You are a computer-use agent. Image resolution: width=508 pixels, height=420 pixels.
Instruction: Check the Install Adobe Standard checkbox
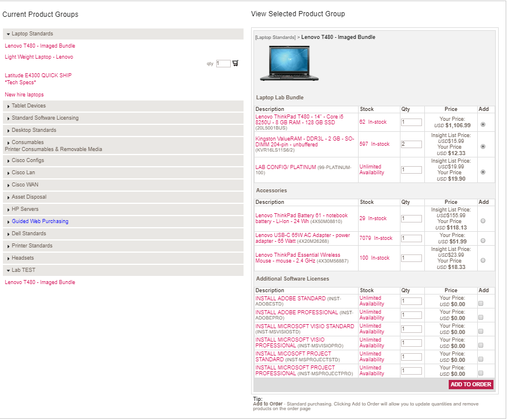pyautogui.click(x=481, y=303)
